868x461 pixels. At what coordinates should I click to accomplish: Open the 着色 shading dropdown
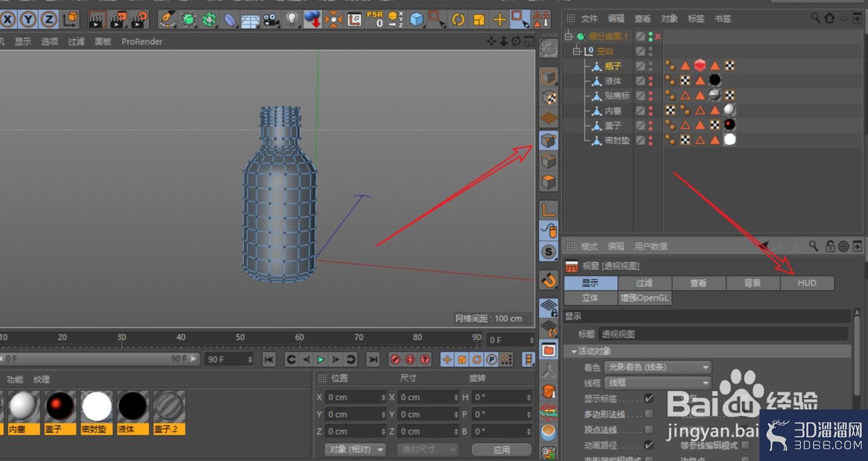pos(658,367)
